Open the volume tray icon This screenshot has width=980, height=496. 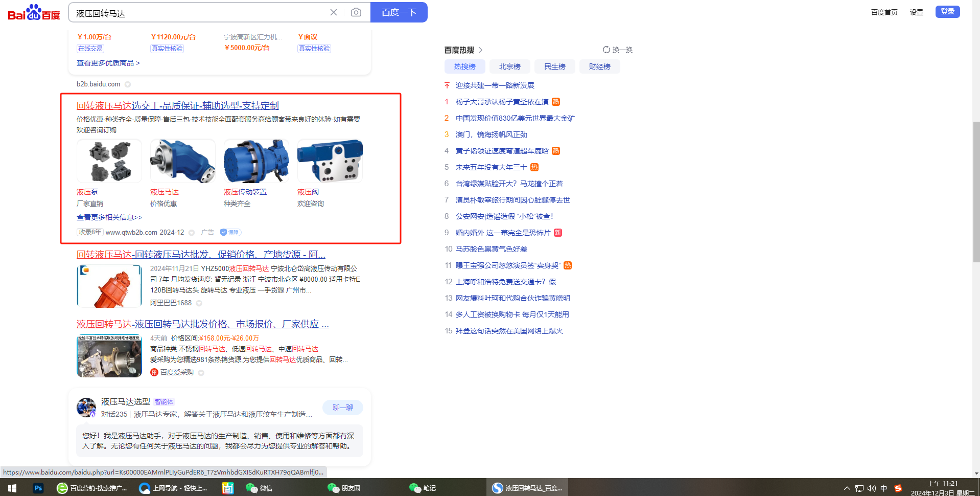click(872, 488)
